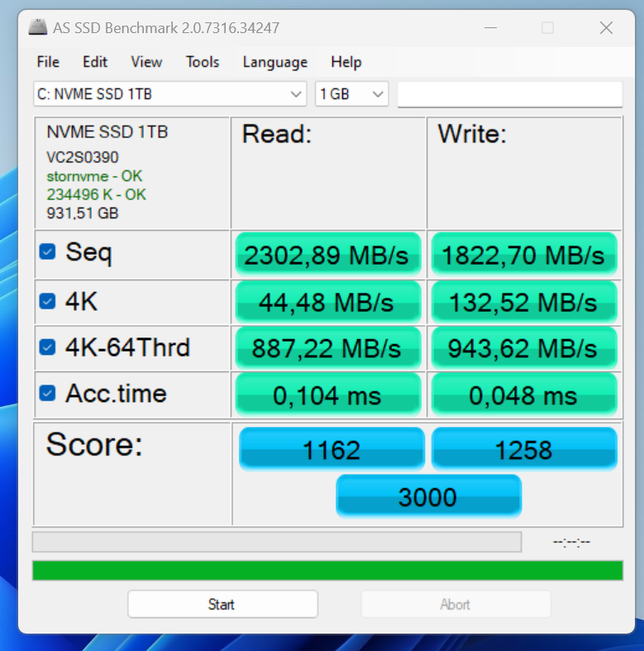Click the 4K write result 132,52 MB/s
The height and width of the screenshot is (651, 644).
click(524, 302)
